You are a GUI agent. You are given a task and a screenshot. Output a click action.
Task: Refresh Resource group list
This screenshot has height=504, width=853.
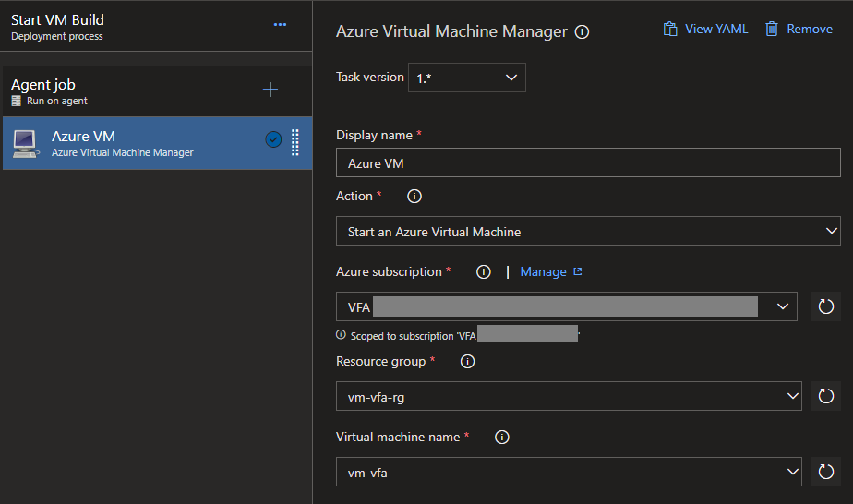point(826,396)
